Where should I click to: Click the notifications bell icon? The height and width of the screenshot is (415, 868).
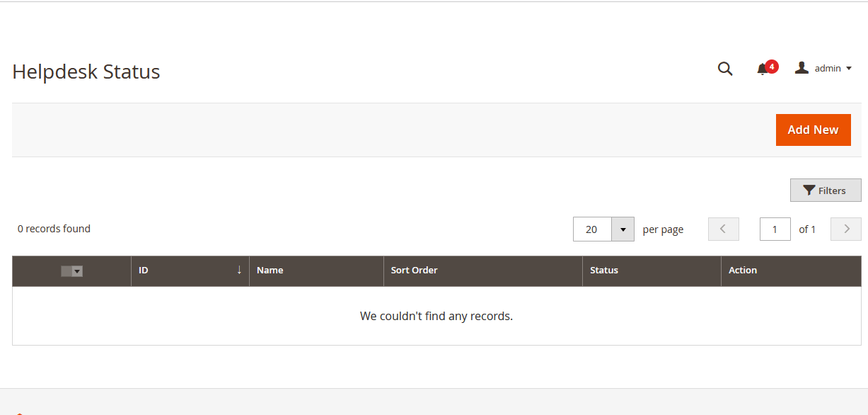762,69
